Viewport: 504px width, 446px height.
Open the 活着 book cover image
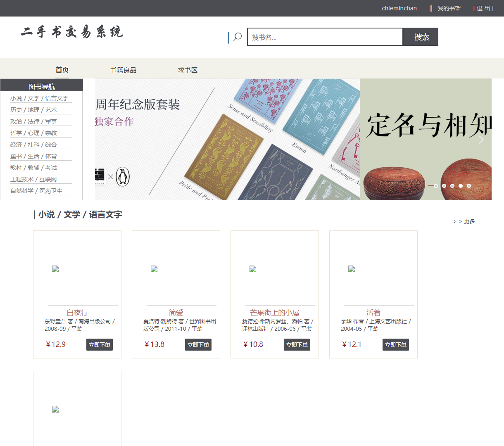pos(352,269)
